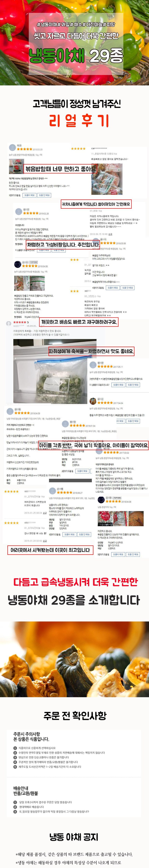Click 신고 link next to 2019.01.25 00:24

(x=45, y=513)
